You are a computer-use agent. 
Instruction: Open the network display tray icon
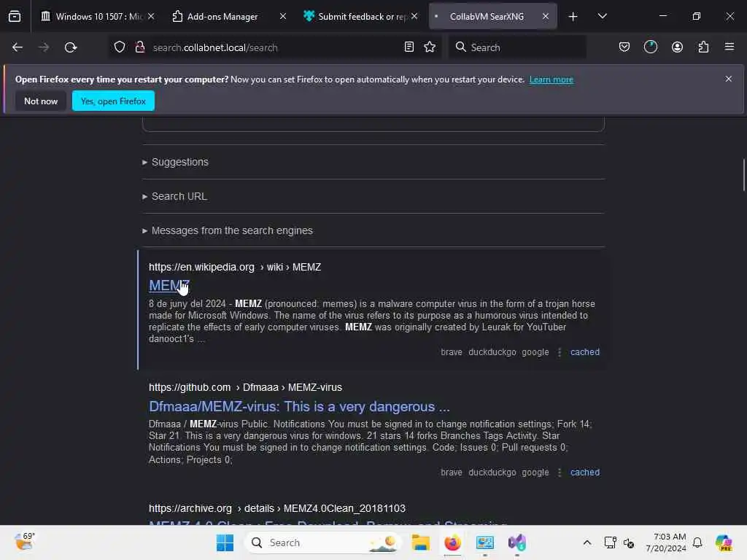click(611, 542)
